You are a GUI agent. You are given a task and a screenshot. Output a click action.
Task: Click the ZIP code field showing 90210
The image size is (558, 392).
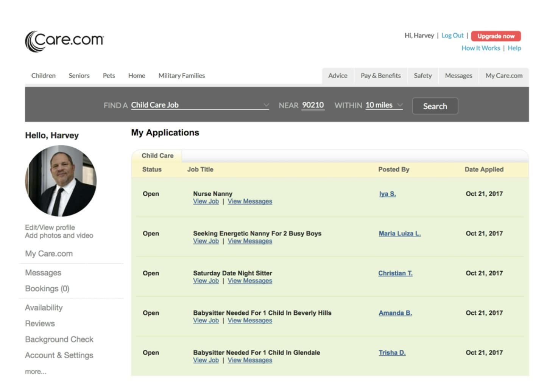coord(313,105)
